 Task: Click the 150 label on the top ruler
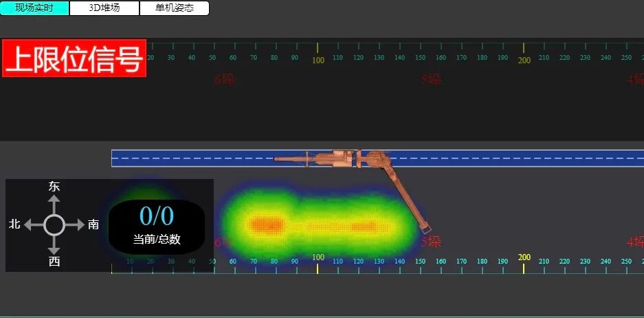pyautogui.click(x=420, y=58)
